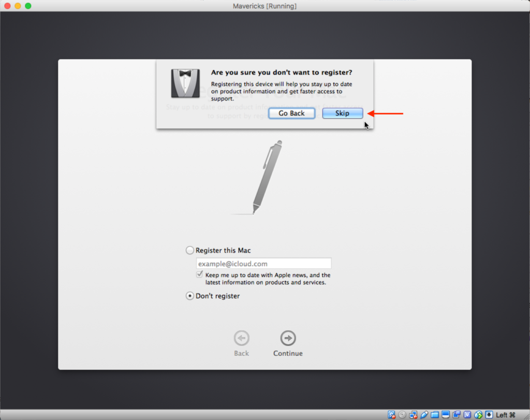The image size is (530, 420).
Task: Click the shared folders status icon
Action: [434, 415]
